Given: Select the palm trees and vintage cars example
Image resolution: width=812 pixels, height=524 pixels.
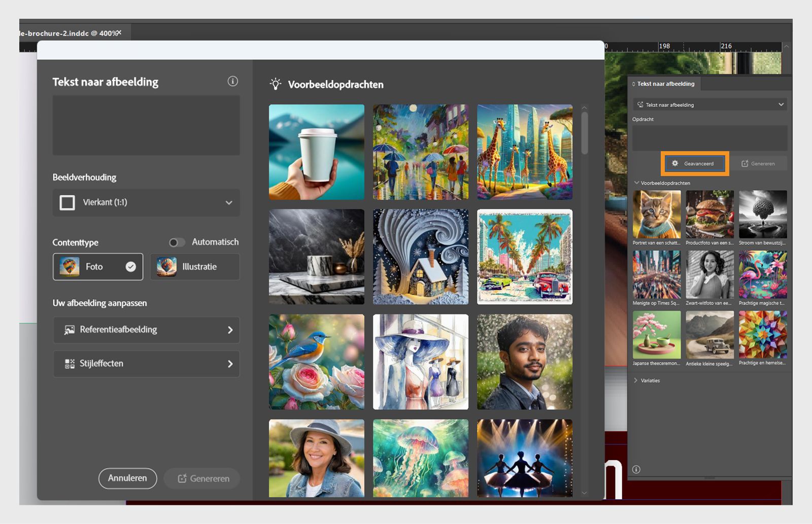Looking at the screenshot, I should pos(525,257).
